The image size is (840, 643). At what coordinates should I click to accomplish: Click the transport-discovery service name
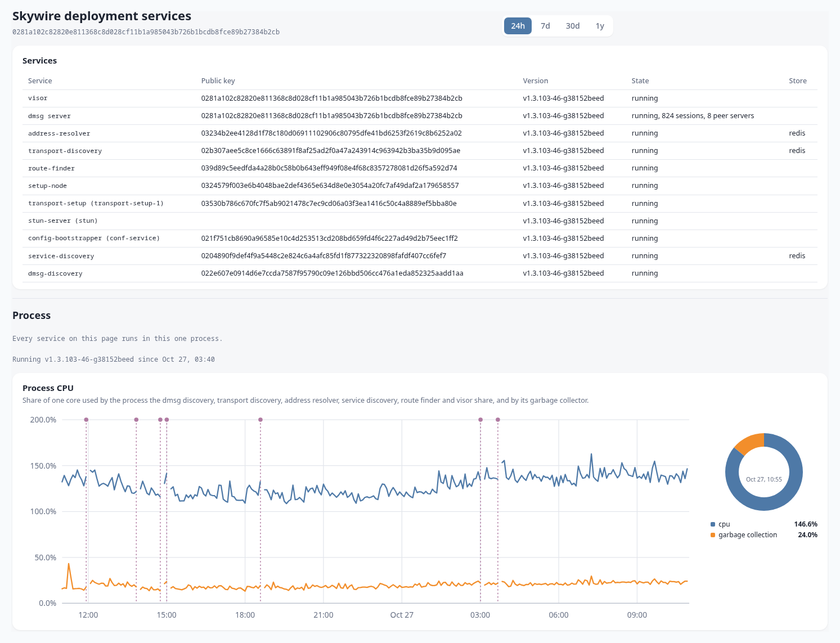click(65, 151)
